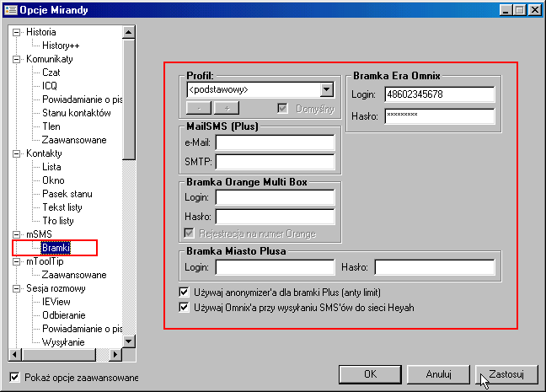Uncheck Pokaż opcje zaawansowane checkbox
The height and width of the screenshot is (392, 546).
[x=14, y=377]
